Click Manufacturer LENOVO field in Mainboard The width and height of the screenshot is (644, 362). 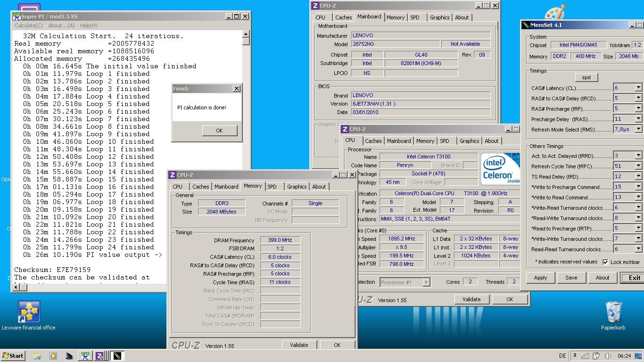point(421,36)
